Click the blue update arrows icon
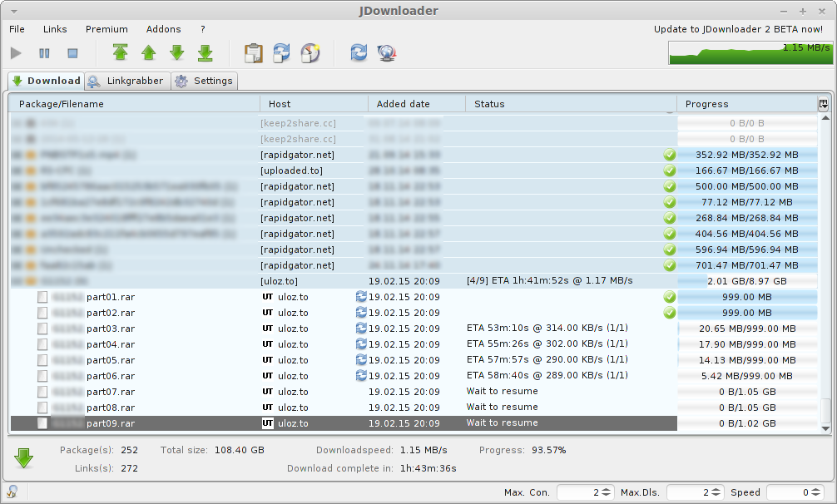 click(x=359, y=52)
